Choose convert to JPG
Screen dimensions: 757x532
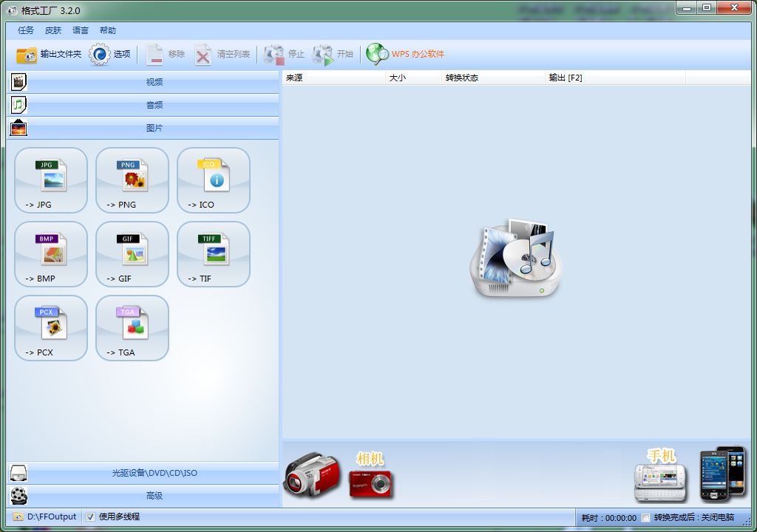click(x=51, y=180)
